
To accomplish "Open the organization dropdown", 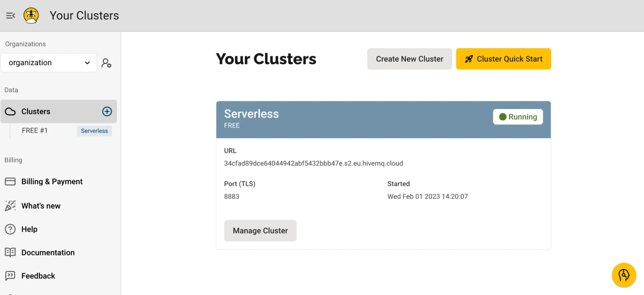I will click(x=49, y=63).
